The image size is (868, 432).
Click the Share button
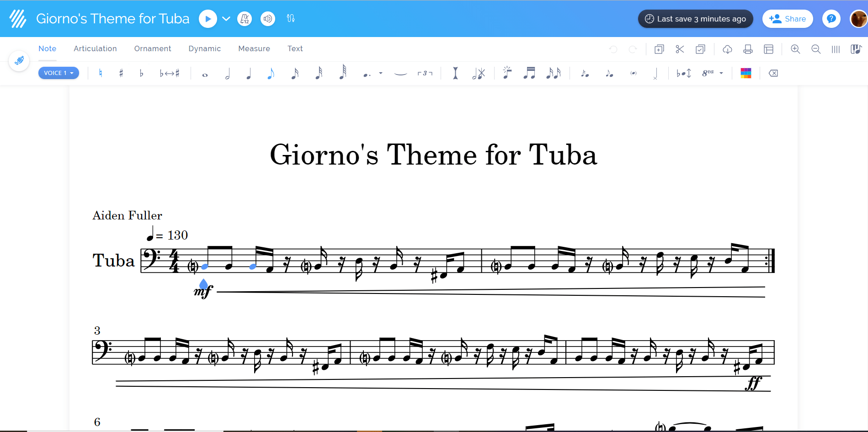788,19
